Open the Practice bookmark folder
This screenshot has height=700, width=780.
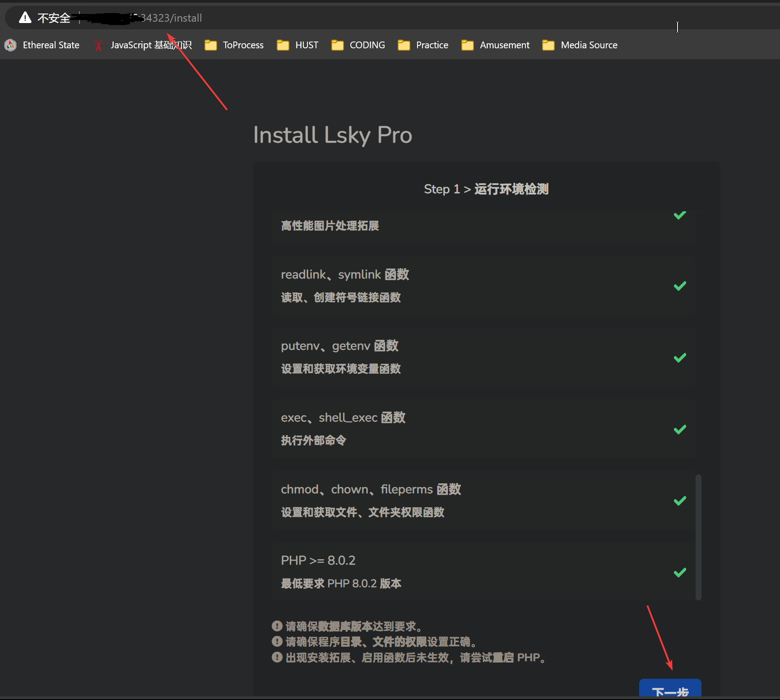423,45
